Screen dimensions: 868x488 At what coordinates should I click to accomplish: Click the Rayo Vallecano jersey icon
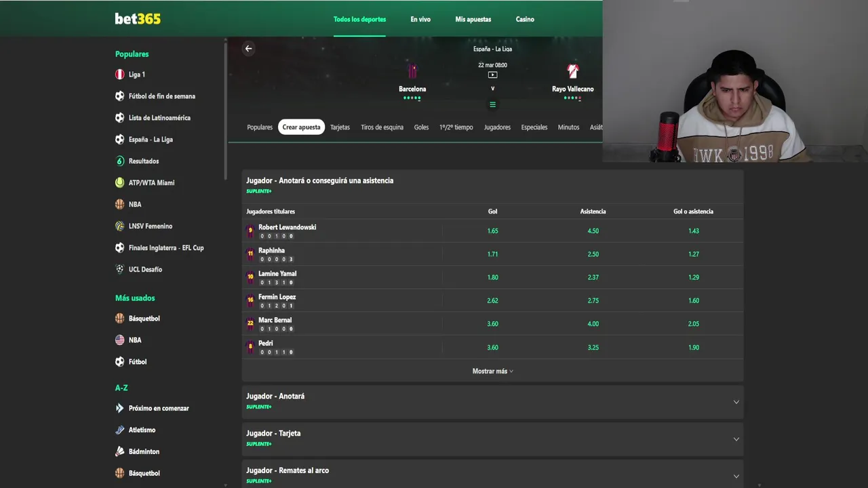[x=573, y=71]
